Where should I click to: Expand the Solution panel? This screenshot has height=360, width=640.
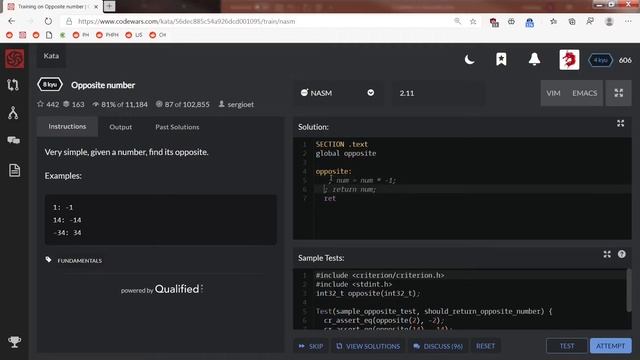point(620,123)
